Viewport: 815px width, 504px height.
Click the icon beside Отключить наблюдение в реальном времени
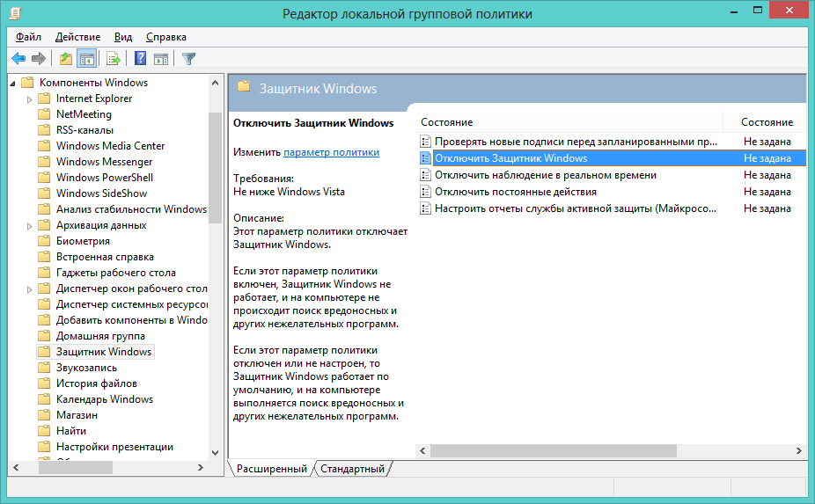coord(425,175)
